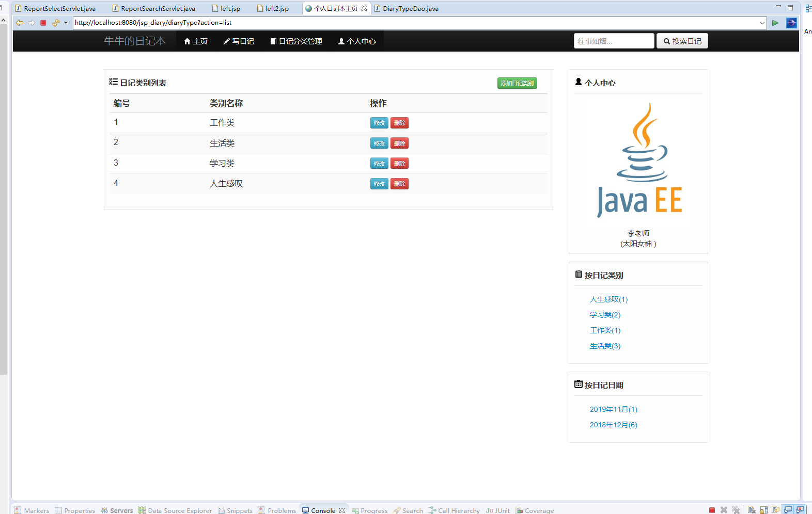Click the refresh page icon

click(x=55, y=23)
